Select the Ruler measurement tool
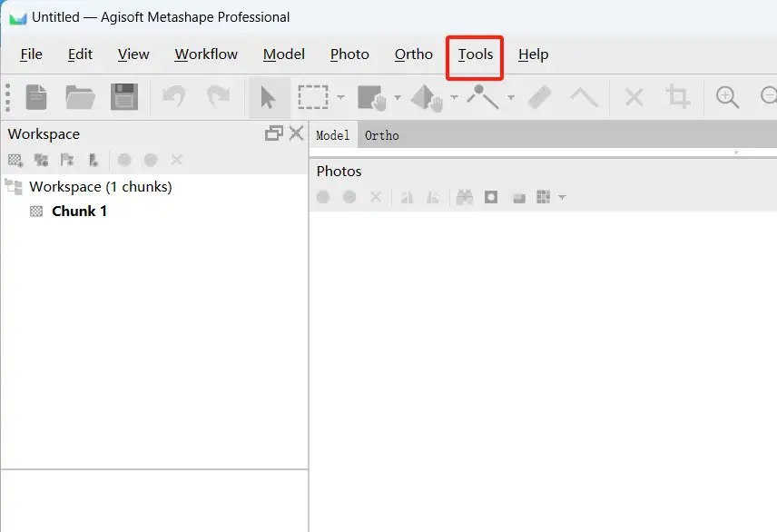Viewport: 777px width, 532px height. point(540,97)
